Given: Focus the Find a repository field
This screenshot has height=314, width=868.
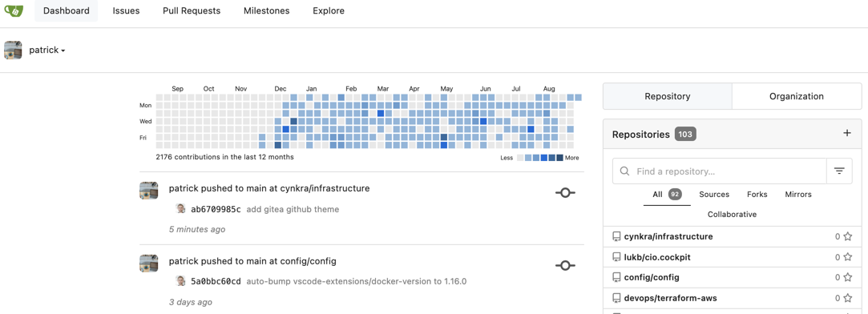Looking at the screenshot, I should pyautogui.click(x=720, y=171).
